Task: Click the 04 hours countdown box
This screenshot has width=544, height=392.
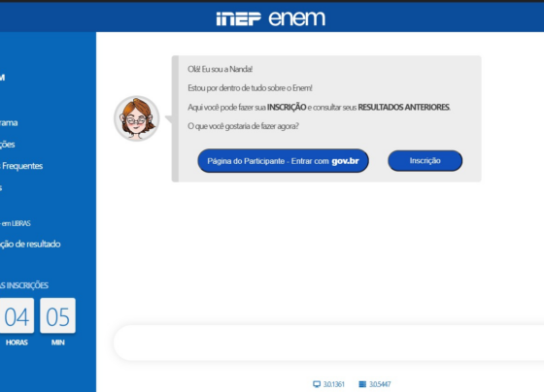Action: click(x=17, y=315)
